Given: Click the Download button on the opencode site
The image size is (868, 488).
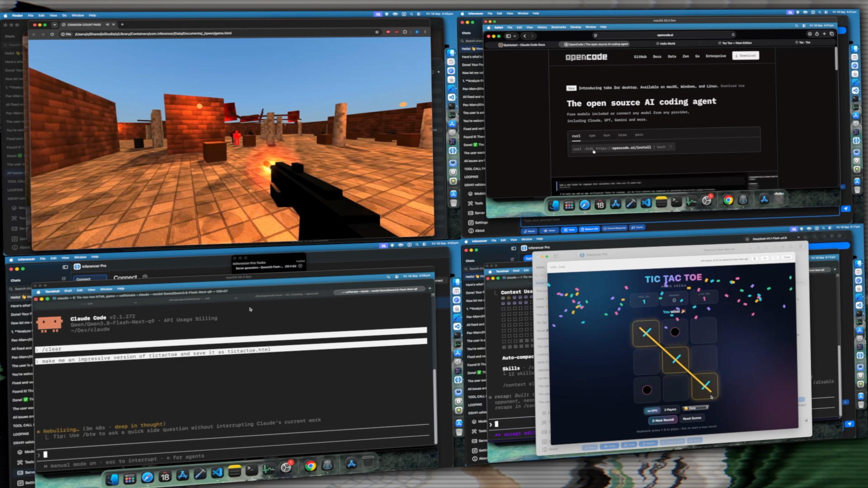Looking at the screenshot, I should 745,56.
